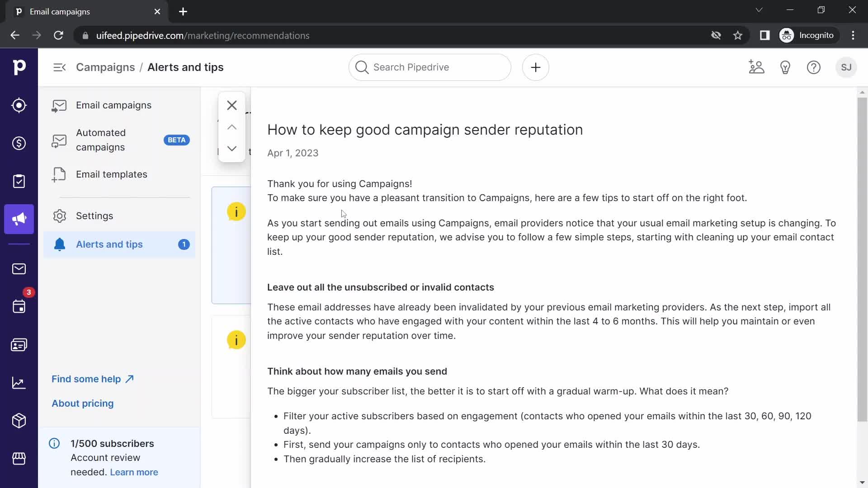This screenshot has width=868, height=488.
Task: Click the contacts/people icon in sidebar
Action: click(19, 346)
